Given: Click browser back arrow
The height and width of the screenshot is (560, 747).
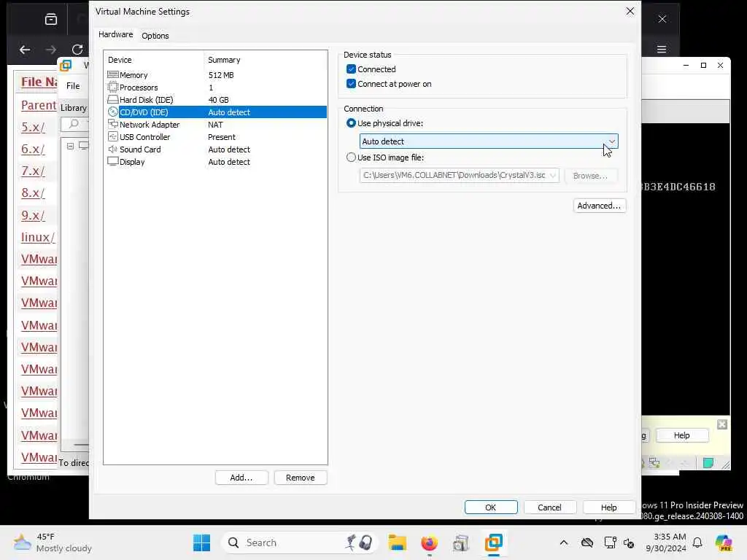Looking at the screenshot, I should (x=25, y=49).
